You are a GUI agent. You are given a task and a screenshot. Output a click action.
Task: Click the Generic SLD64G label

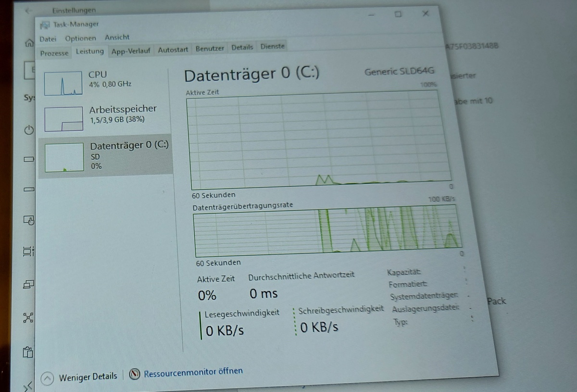coord(399,71)
